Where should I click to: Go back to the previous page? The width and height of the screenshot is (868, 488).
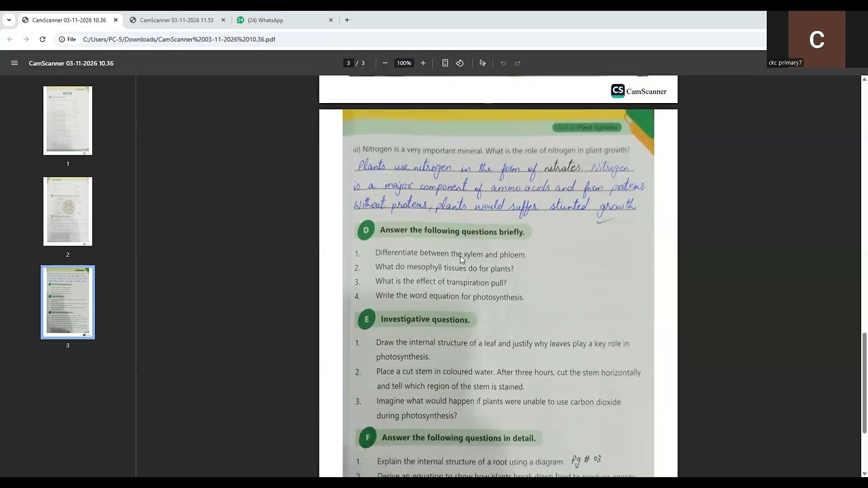tap(9, 39)
